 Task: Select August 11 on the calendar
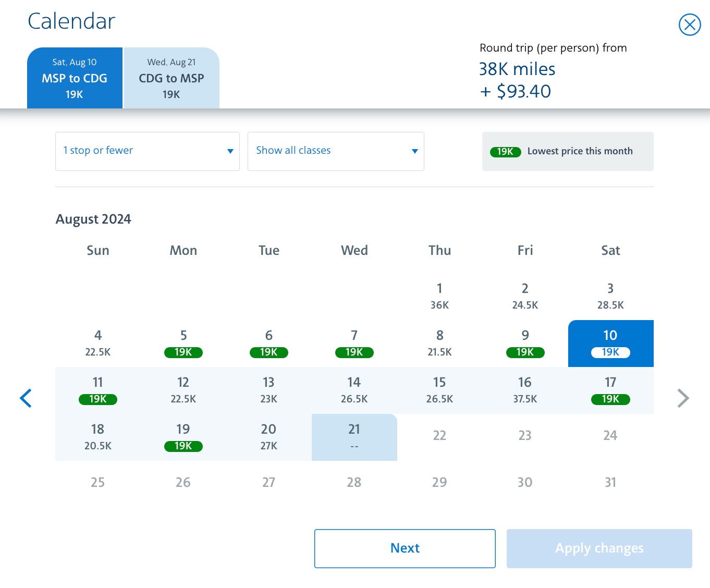tap(97, 390)
